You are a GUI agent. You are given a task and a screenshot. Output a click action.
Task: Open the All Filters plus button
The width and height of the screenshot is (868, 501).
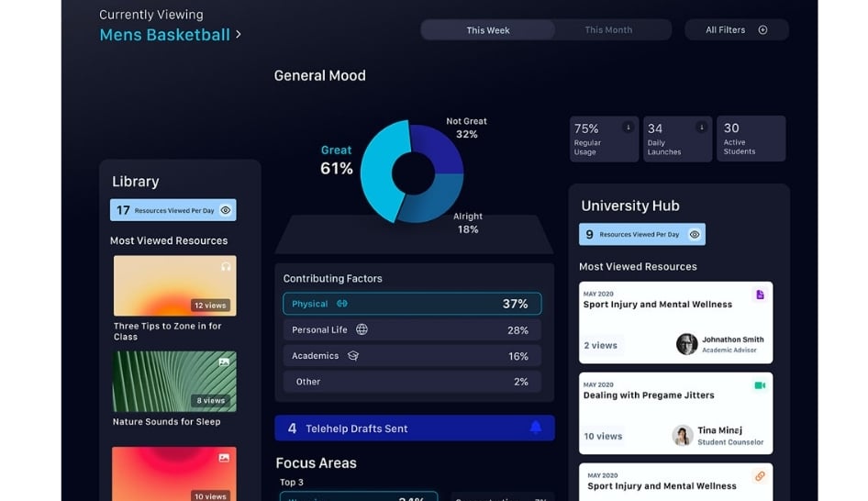[x=762, y=30]
